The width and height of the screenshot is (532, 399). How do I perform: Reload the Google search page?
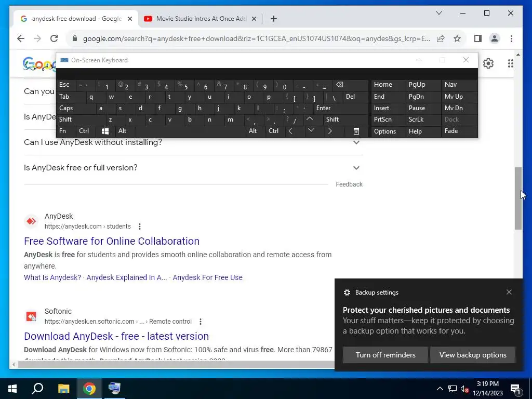click(x=54, y=38)
